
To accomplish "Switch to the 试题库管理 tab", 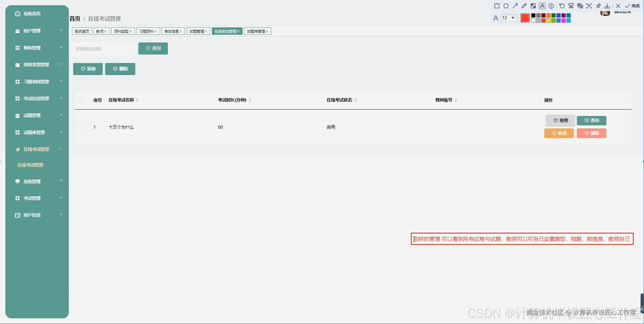I will (256, 31).
